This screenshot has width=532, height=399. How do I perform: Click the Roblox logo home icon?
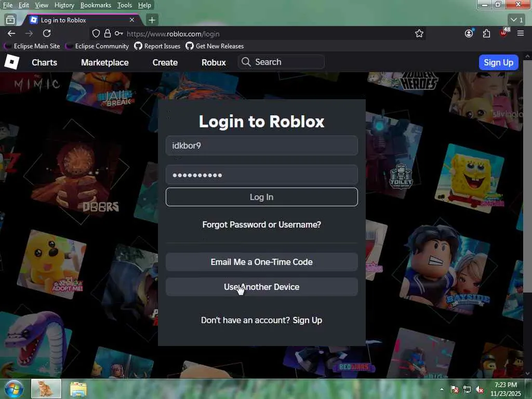click(11, 62)
